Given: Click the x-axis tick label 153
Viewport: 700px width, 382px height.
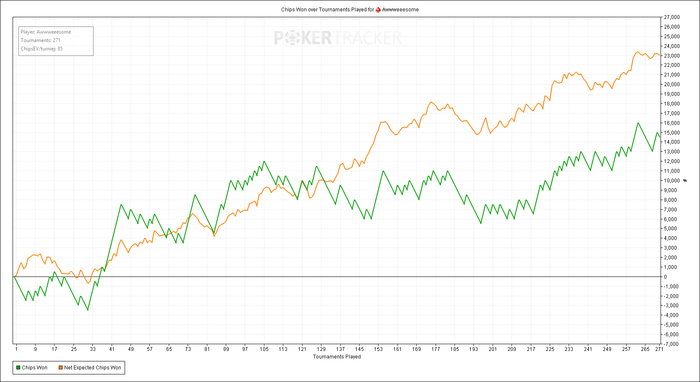Looking at the screenshot, I should (x=379, y=350).
